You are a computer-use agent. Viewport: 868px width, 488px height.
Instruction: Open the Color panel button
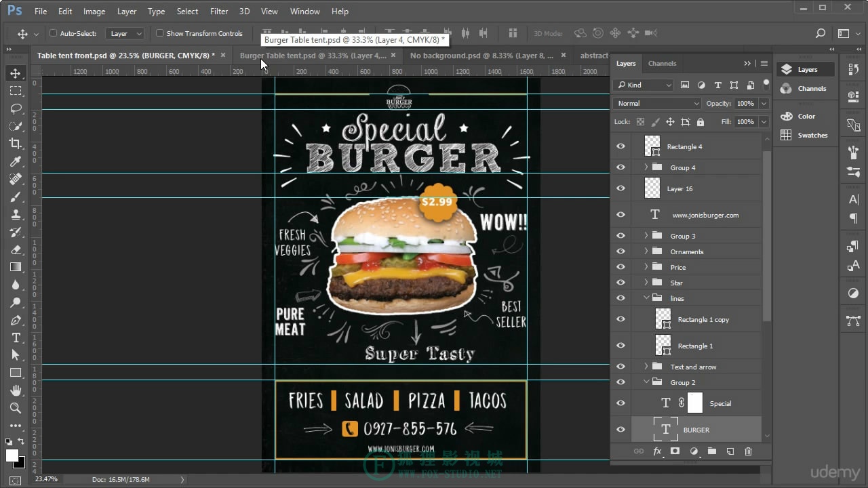(x=804, y=116)
